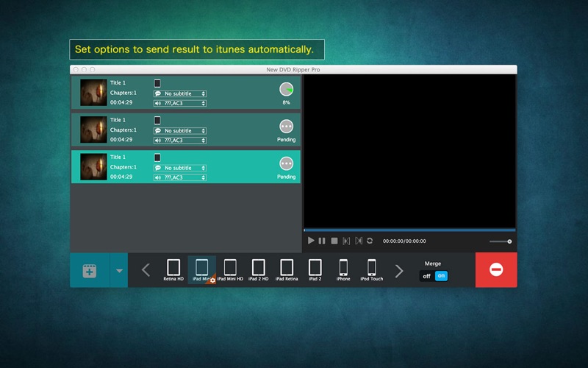Screen dimensions: 588x368
Task: Select the iPod Touch device profile
Action: point(372,270)
